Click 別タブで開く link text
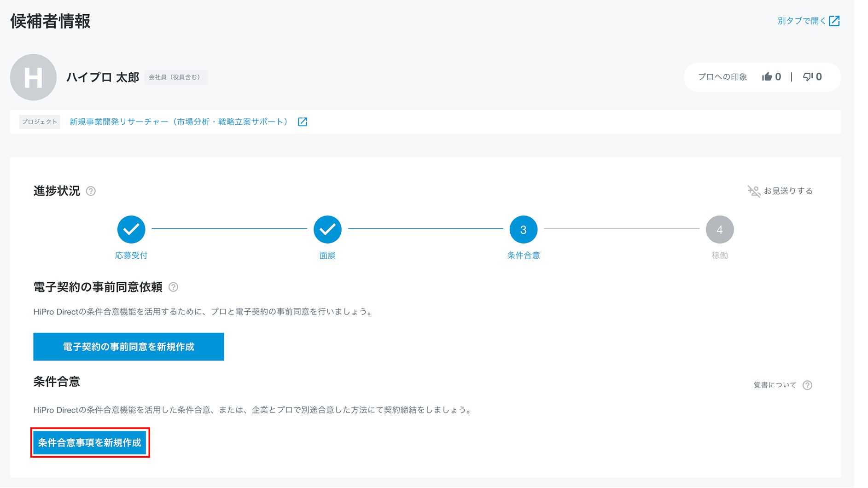Screen dimensions: 868x488 point(801,21)
